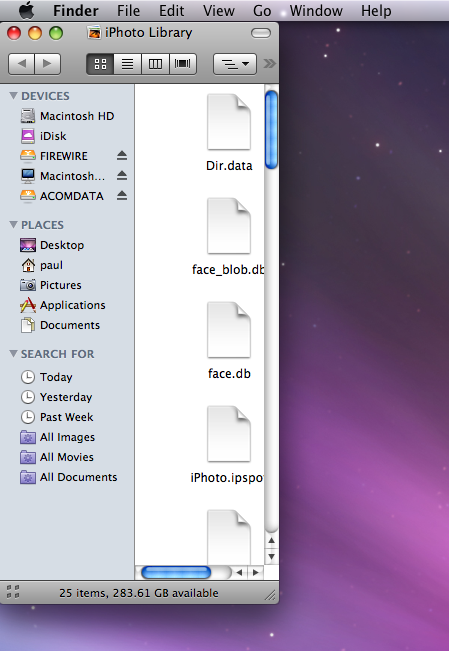Viewport: 449px width, 651px height.
Task: Collapse the DEVICES section
Action: 13,96
